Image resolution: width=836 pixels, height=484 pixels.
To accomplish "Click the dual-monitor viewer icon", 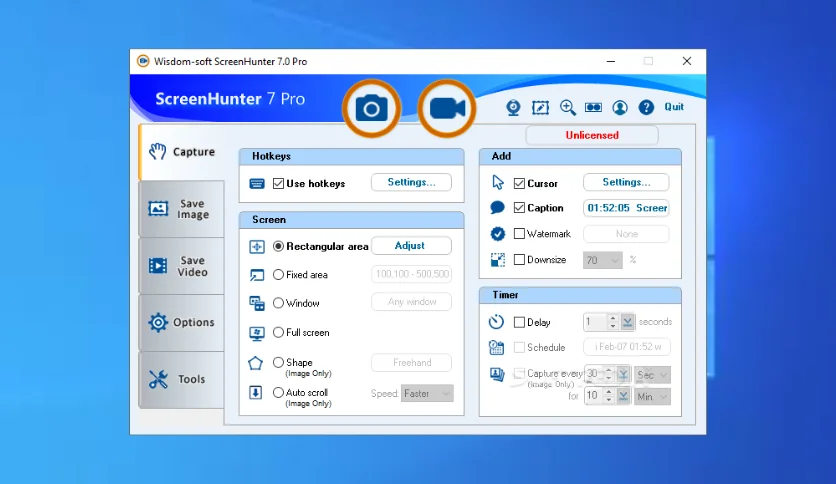I will coord(593,108).
